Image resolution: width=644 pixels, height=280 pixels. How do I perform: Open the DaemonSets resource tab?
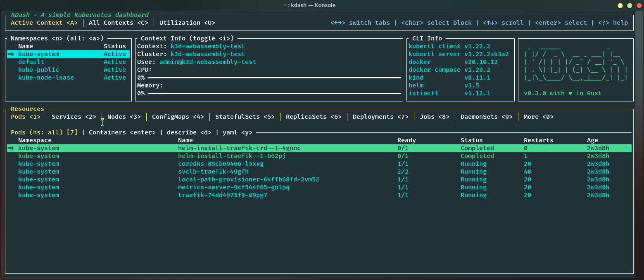[486, 117]
